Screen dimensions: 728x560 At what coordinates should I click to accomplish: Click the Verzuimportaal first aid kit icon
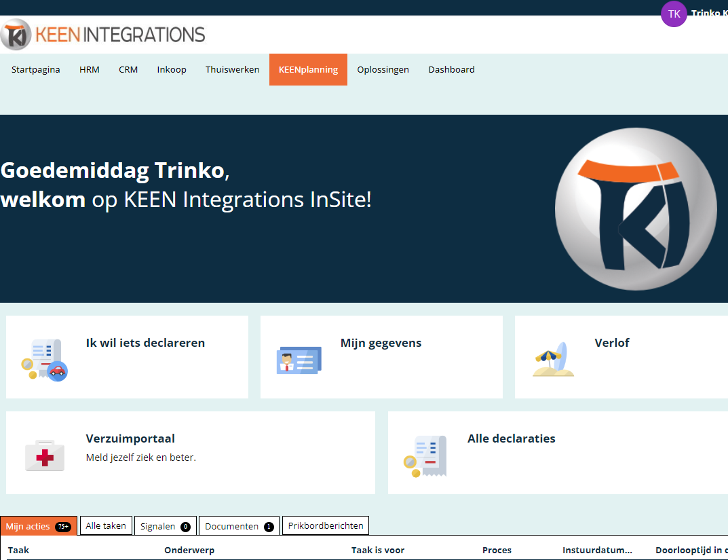45,456
